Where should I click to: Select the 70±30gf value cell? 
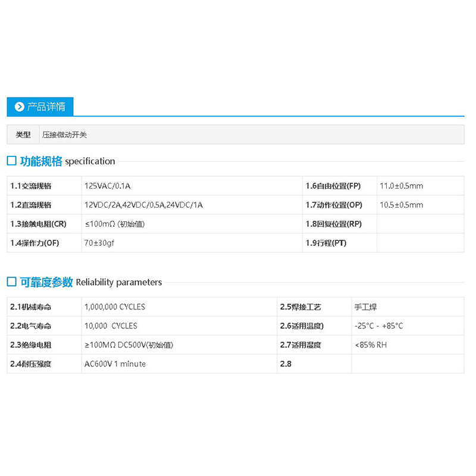100,243
